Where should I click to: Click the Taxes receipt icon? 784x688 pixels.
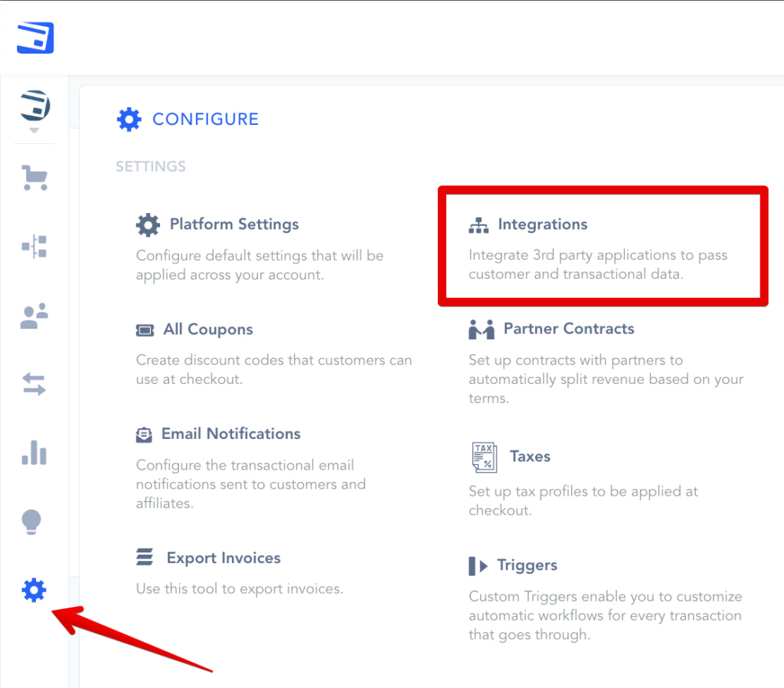(x=484, y=457)
